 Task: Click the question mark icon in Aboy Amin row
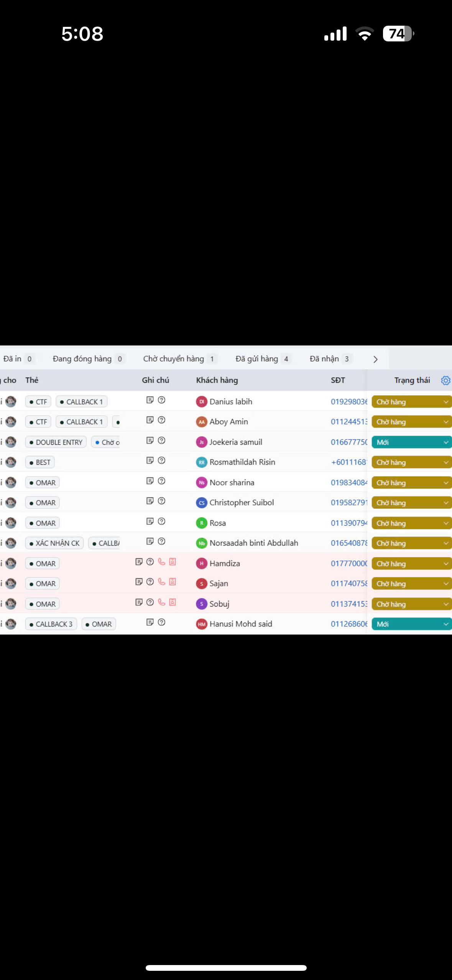162,420
